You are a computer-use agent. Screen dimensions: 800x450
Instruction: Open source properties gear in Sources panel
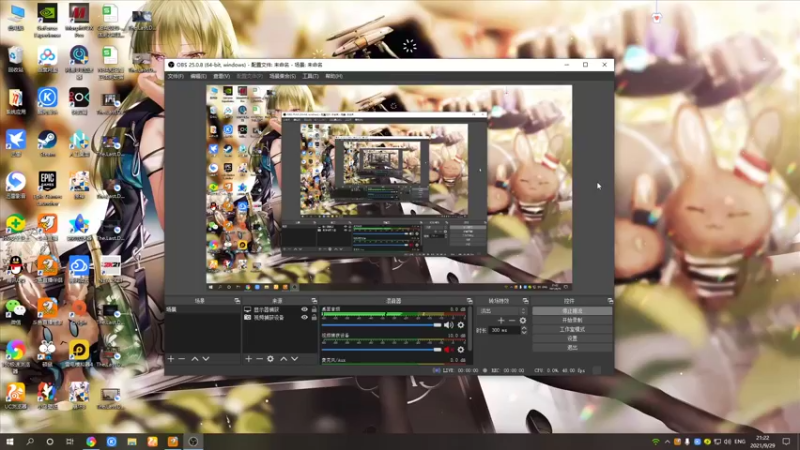click(270, 359)
